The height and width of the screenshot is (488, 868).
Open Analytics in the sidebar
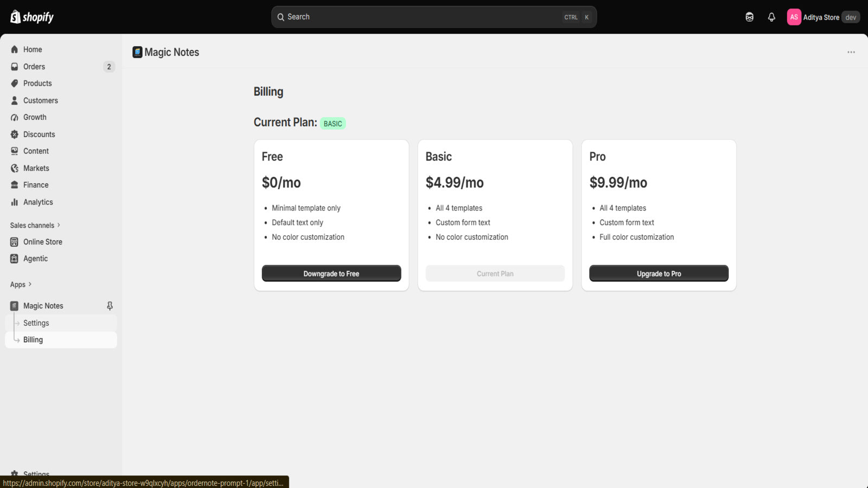point(61,202)
